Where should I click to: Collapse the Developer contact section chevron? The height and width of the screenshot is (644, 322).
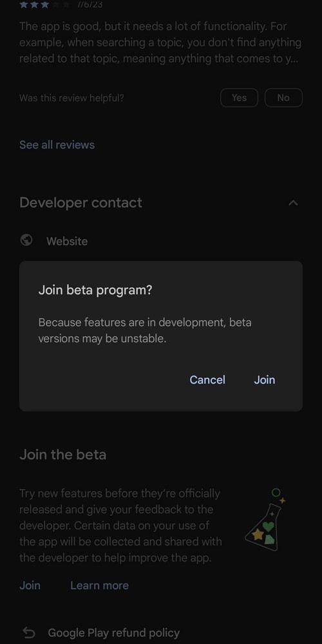[293, 203]
